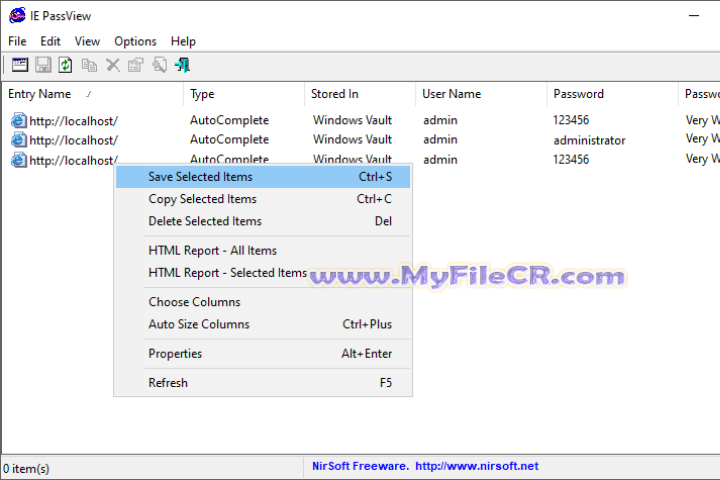Click NirSoft Freeware text in status bar
The height and width of the screenshot is (480, 720).
point(360,466)
